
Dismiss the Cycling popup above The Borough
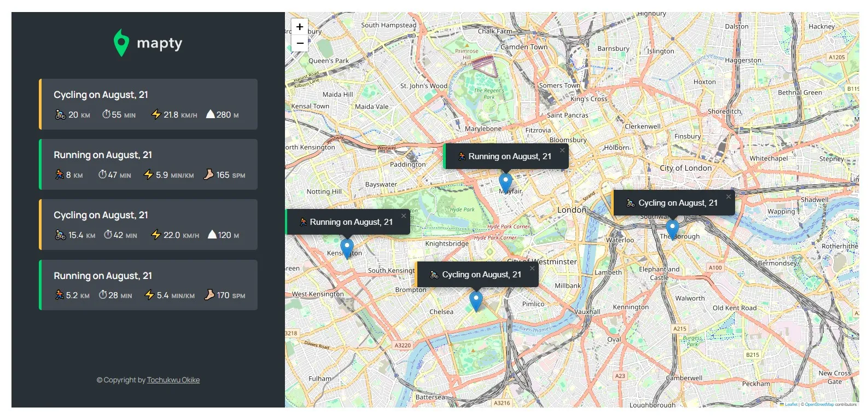[728, 197]
